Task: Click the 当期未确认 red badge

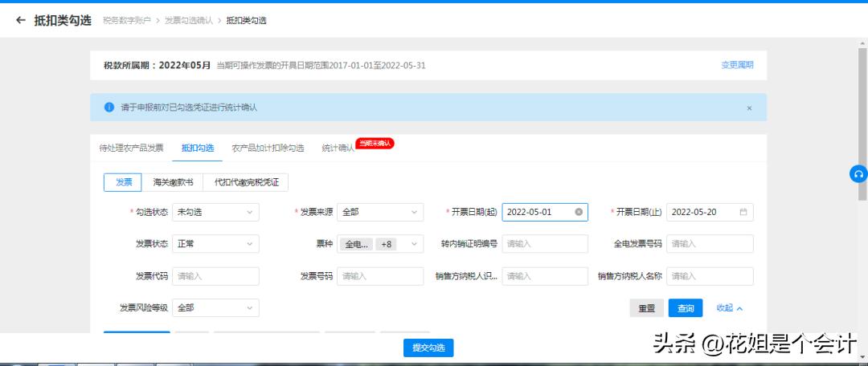Action: click(x=375, y=143)
